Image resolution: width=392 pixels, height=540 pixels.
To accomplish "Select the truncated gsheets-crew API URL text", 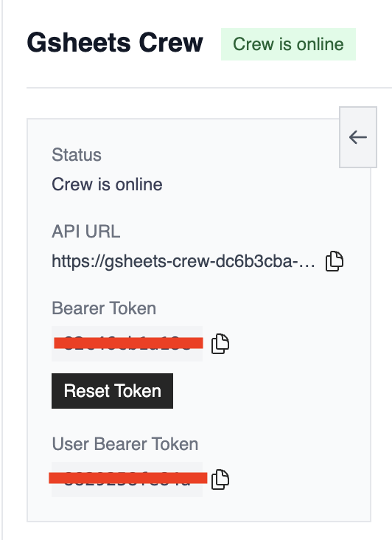I will click(x=183, y=261).
